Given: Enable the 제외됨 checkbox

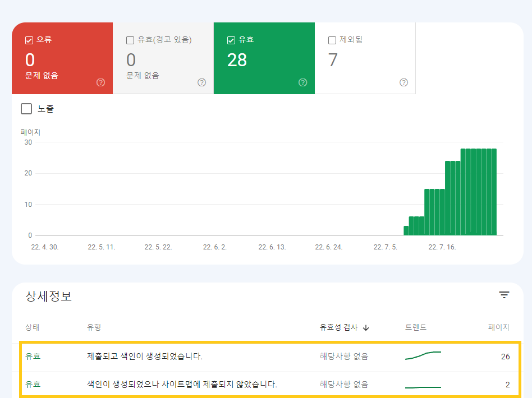Looking at the screenshot, I should point(332,40).
